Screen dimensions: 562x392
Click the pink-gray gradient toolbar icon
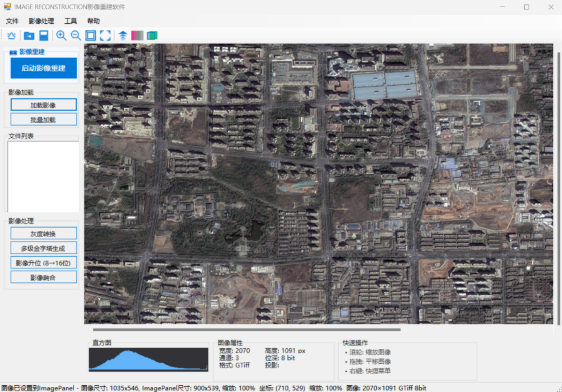pos(137,36)
